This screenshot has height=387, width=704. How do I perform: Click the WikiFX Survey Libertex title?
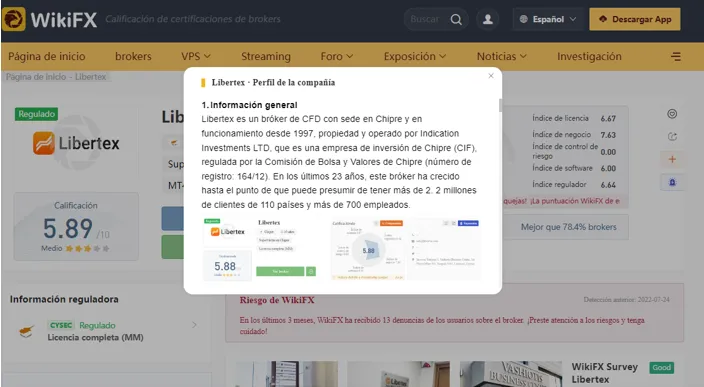point(604,373)
